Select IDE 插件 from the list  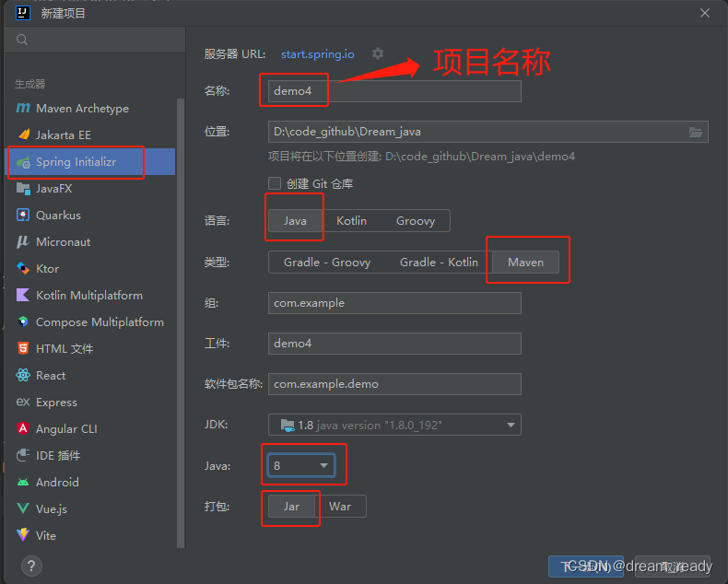90,455
